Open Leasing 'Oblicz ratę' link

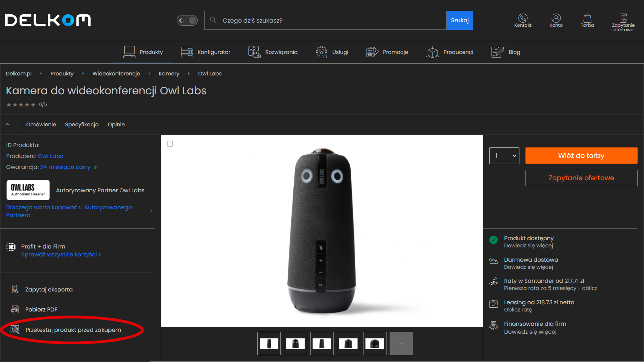(x=518, y=310)
